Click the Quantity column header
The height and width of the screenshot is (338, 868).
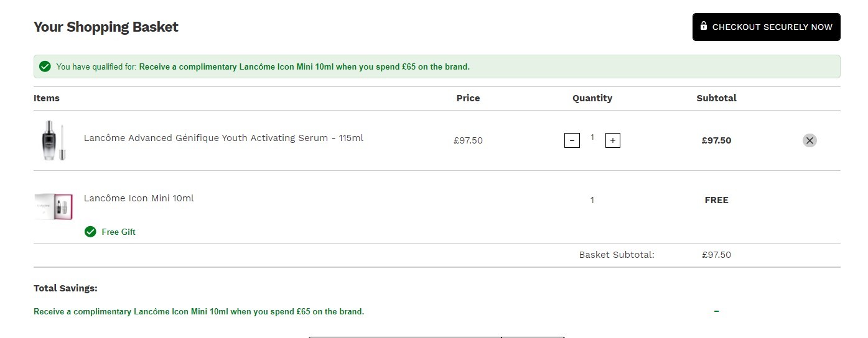tap(592, 98)
